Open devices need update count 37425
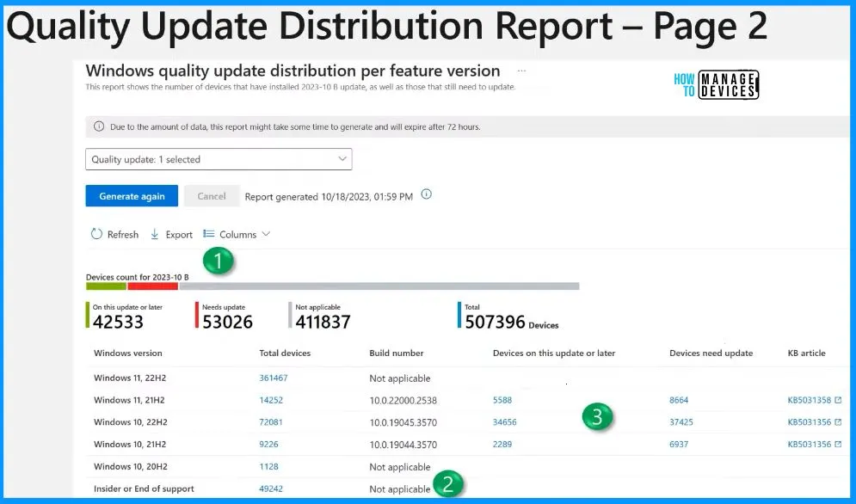 pos(681,422)
